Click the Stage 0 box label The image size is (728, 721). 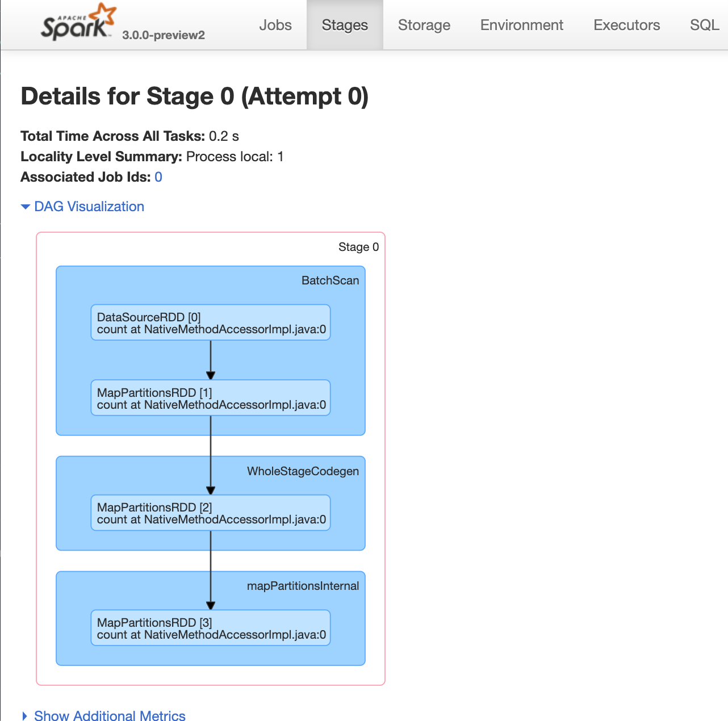coord(358,247)
